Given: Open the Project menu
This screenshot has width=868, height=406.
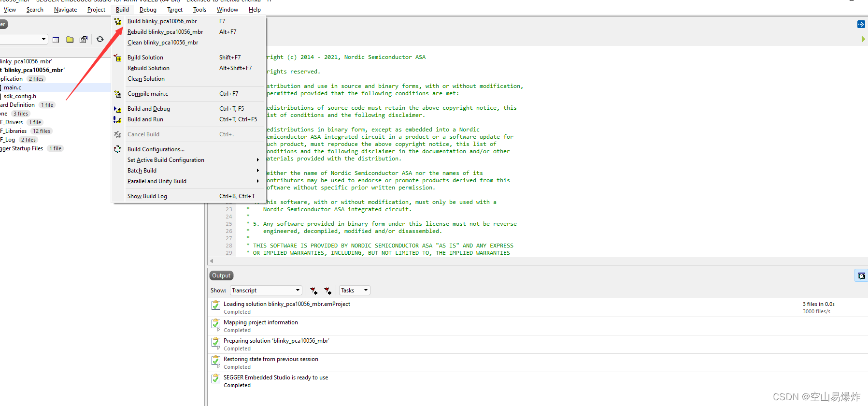Looking at the screenshot, I should click(x=96, y=10).
